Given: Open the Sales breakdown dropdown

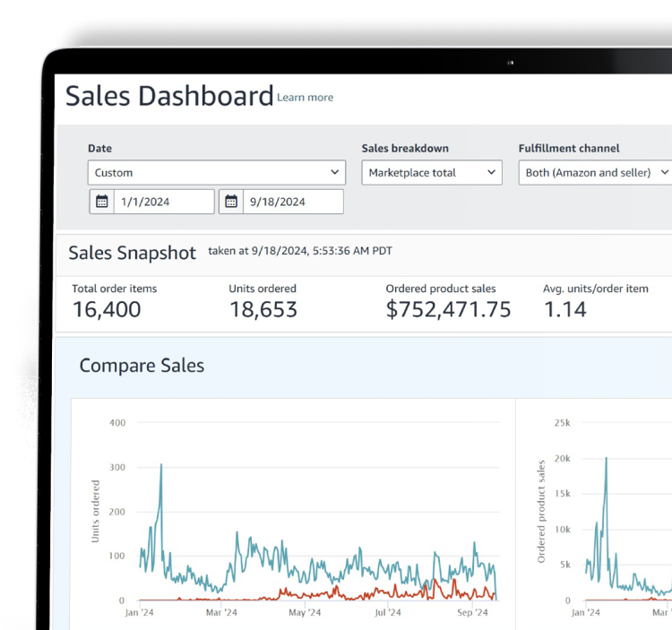Looking at the screenshot, I should tap(431, 172).
